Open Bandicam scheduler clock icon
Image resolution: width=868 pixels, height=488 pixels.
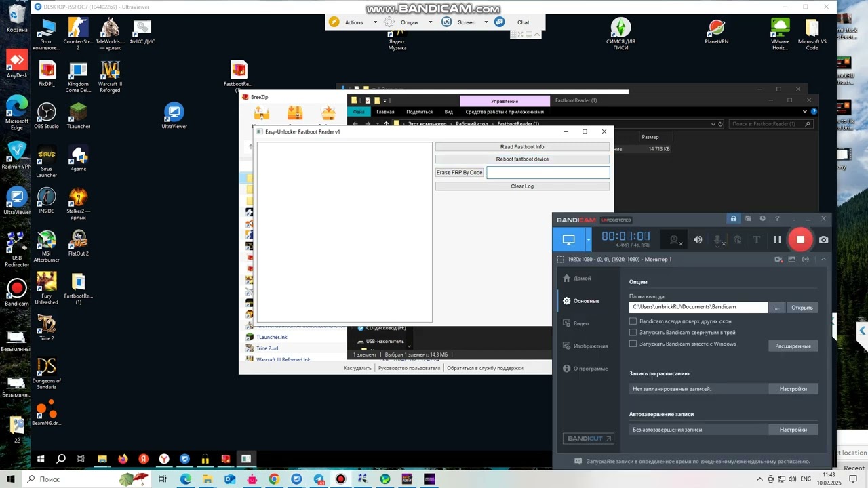763,219
